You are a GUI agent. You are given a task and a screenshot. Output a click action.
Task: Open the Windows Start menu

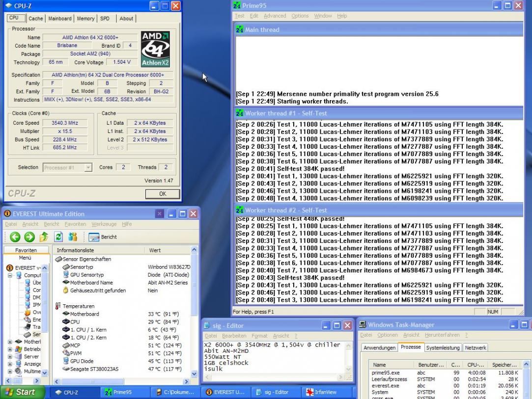(23, 392)
